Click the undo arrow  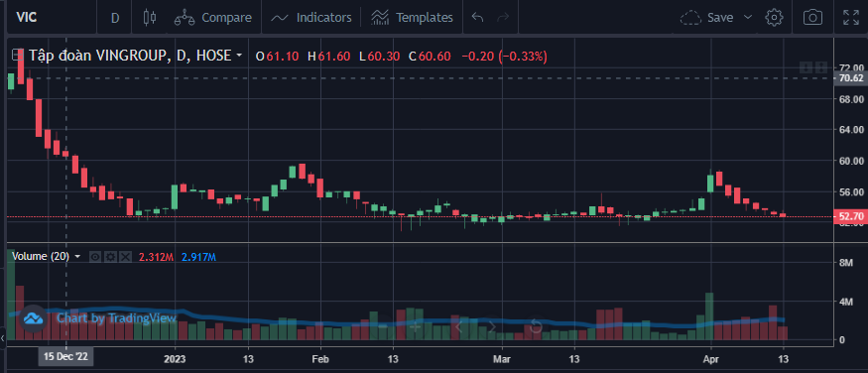(477, 18)
